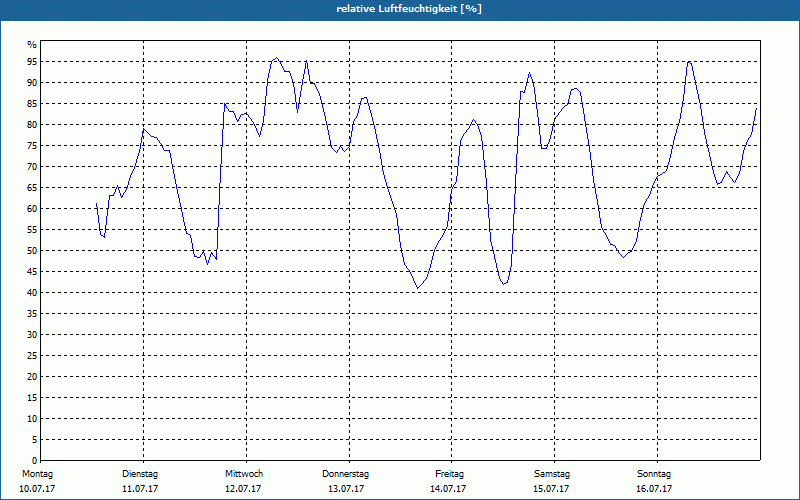Click the 30 y-axis value
800x500 pixels.
32,335
